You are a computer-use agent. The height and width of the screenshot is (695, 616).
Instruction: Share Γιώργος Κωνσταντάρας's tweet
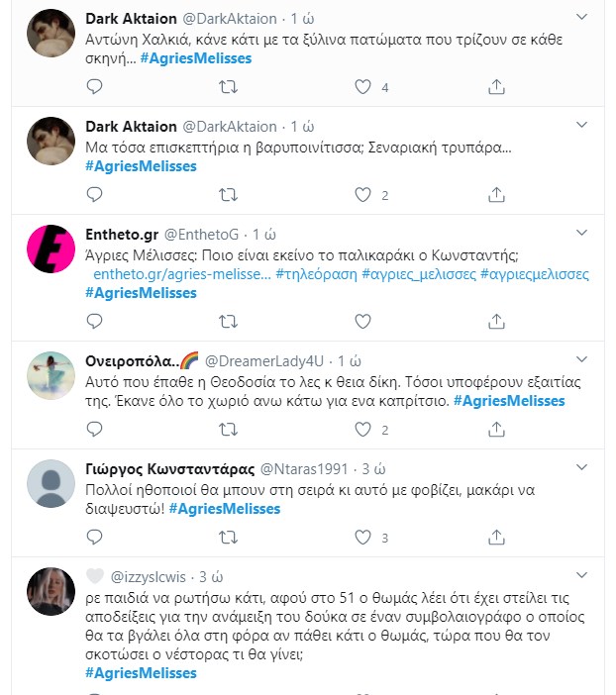click(497, 538)
